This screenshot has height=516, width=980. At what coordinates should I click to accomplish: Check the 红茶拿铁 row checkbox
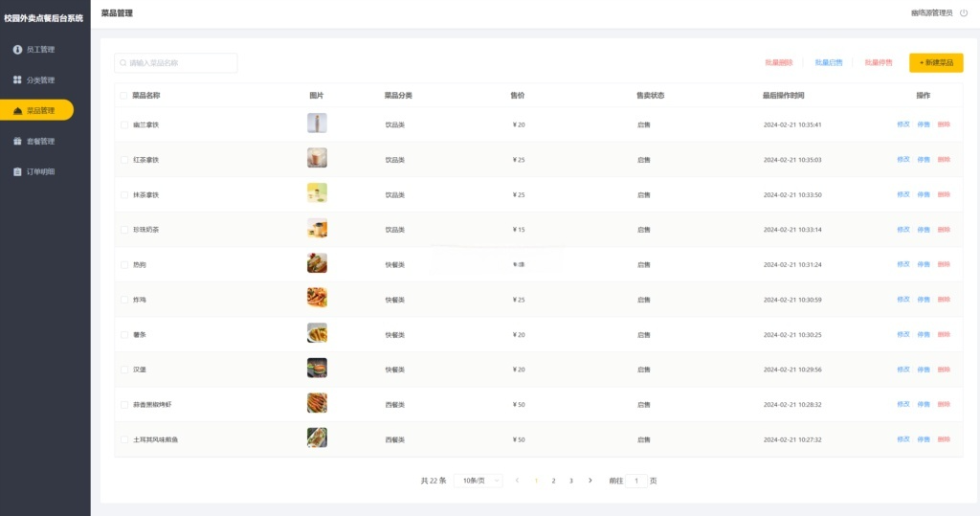(123, 160)
